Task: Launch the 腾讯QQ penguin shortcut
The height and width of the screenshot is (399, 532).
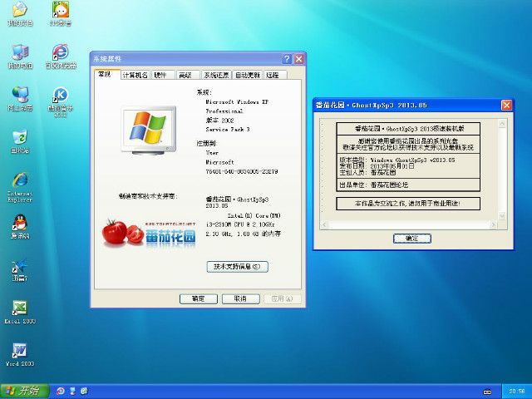Action: [20, 227]
